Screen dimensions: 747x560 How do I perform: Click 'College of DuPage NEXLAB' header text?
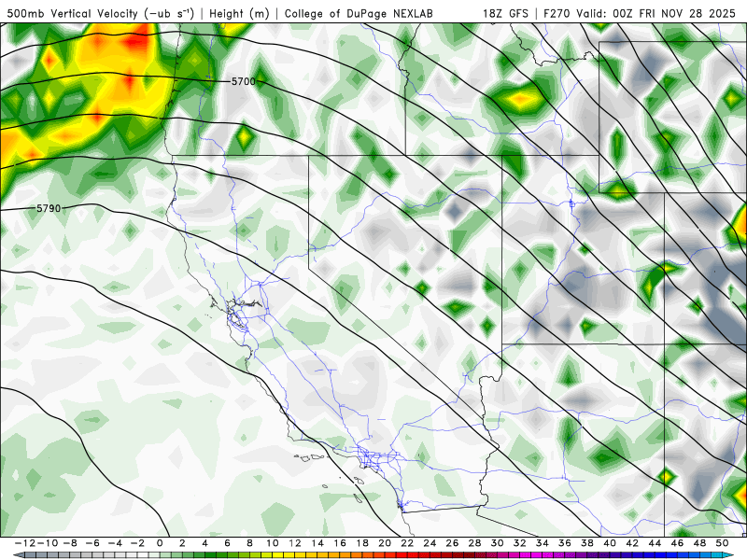(359, 13)
